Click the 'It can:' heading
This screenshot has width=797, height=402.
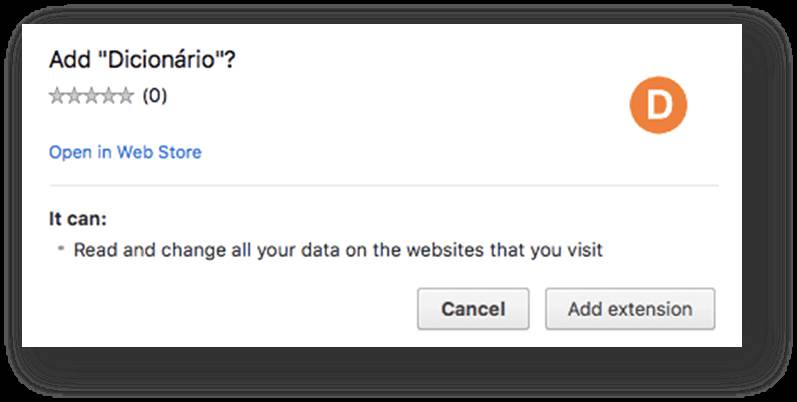[x=77, y=218]
